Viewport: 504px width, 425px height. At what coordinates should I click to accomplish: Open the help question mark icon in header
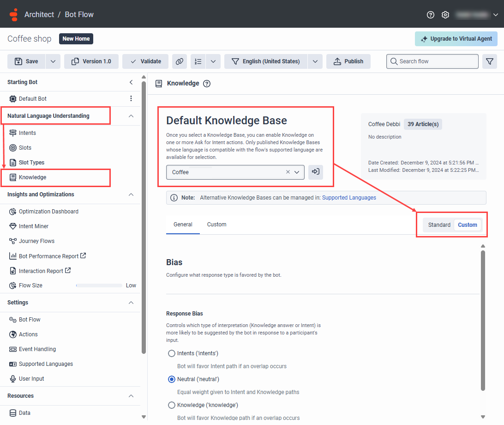pyautogui.click(x=431, y=15)
